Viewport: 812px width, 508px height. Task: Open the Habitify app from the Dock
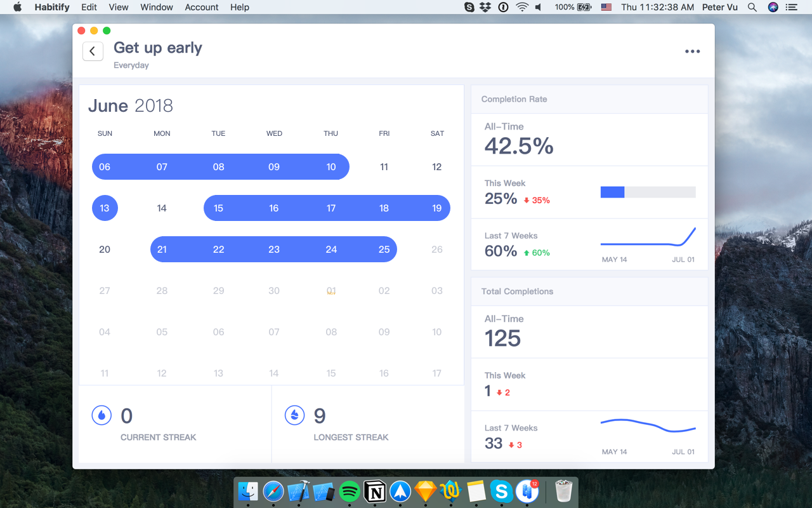527,491
